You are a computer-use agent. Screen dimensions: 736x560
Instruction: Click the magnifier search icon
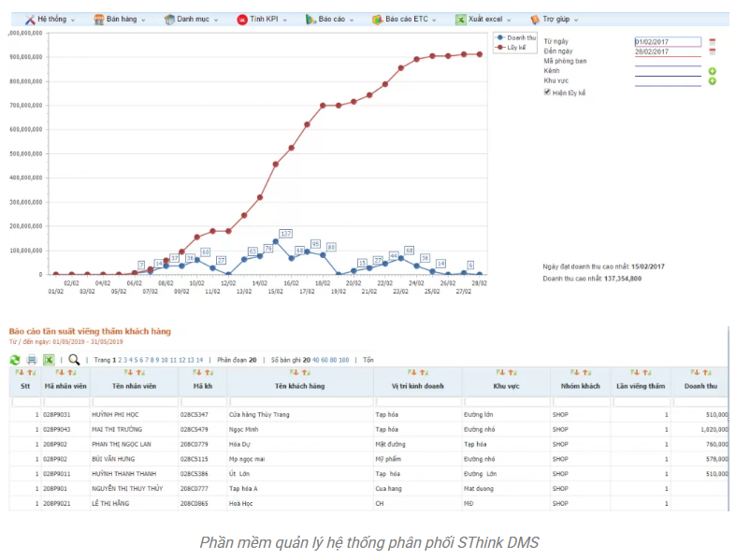click(x=74, y=359)
